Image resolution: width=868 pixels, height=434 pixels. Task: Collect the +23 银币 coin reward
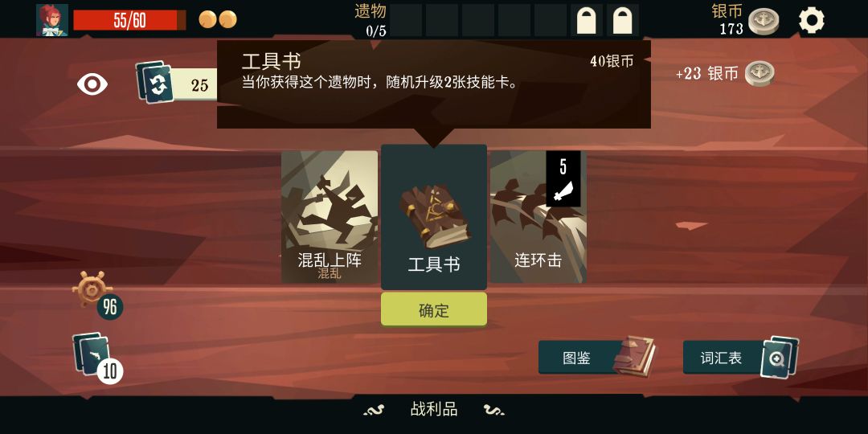coord(725,74)
